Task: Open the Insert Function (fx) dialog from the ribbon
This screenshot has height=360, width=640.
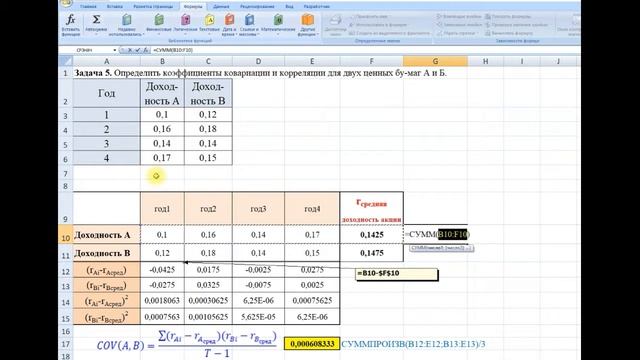Action: (x=71, y=24)
